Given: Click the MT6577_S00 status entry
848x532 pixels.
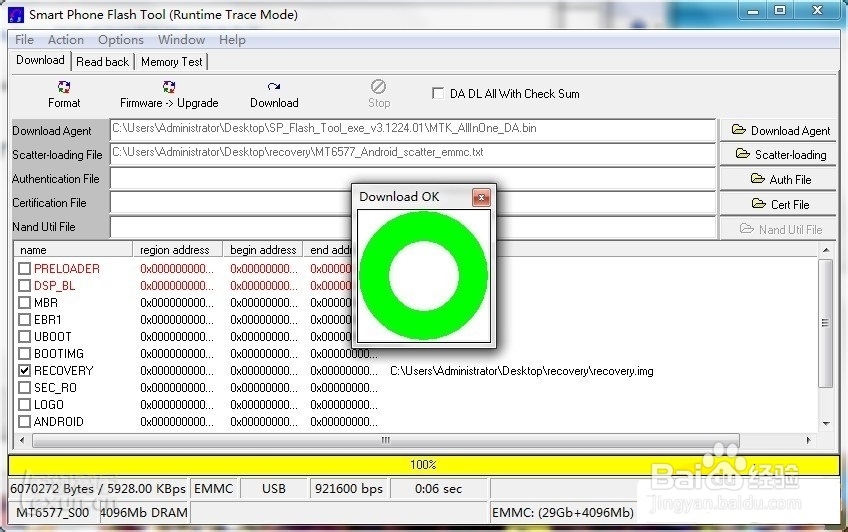Looking at the screenshot, I should coord(52,513).
